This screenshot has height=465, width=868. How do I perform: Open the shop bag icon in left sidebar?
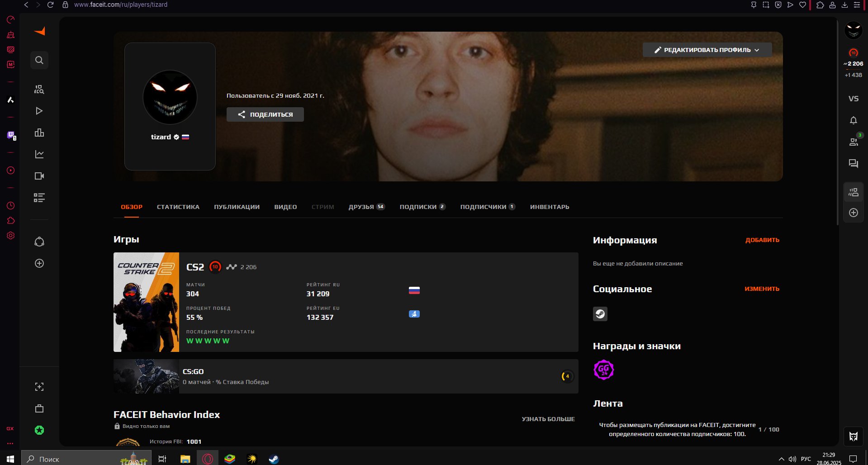(39, 408)
